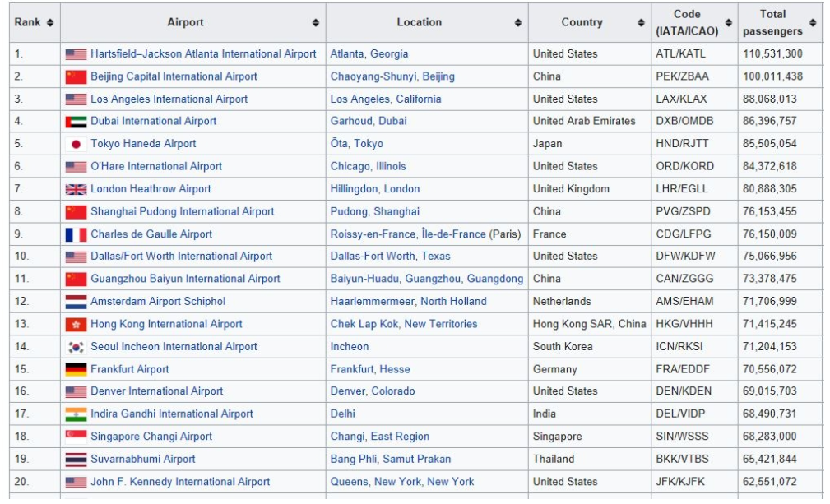The image size is (830, 504).
Task: Select the Netherlands country cell
Action: tap(590, 302)
